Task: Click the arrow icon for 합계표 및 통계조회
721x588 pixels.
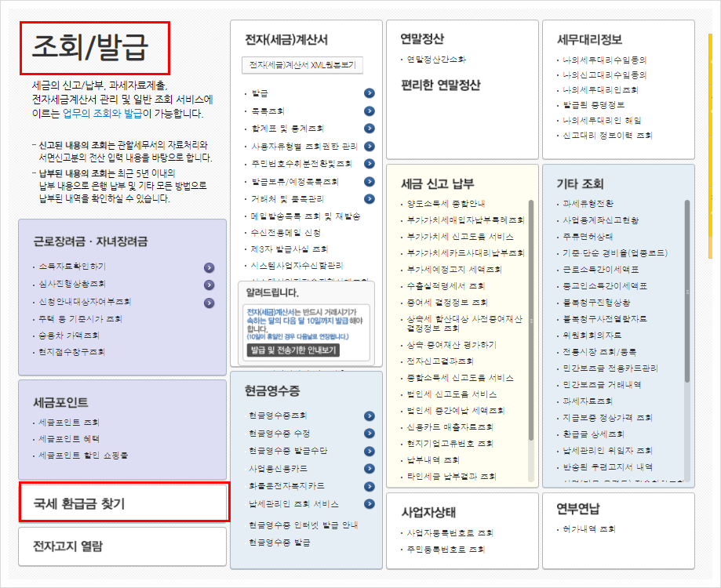Action: [x=368, y=128]
